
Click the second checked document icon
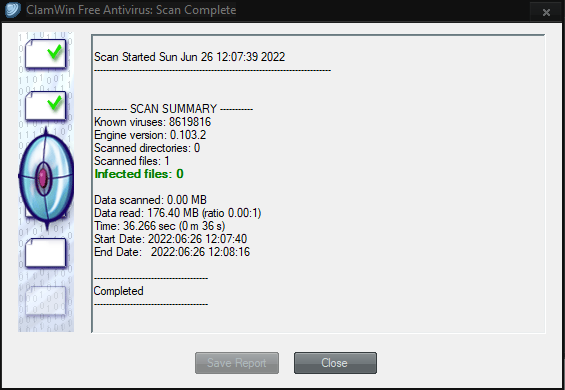click(45, 106)
